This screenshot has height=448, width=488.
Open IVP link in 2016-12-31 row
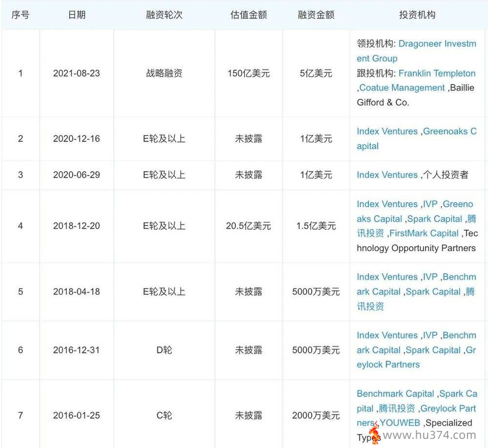point(430,335)
